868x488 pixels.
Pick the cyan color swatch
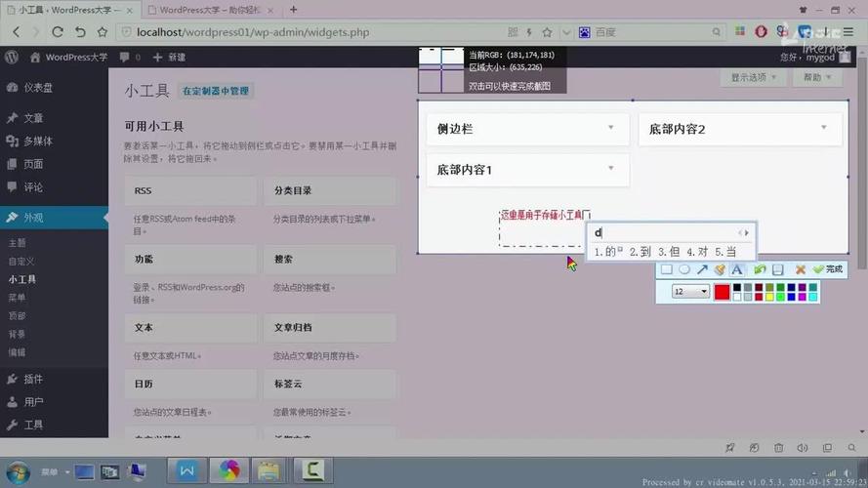812,297
